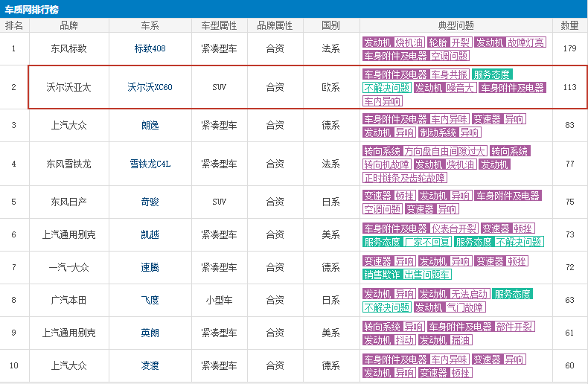Click the 车型属性 column header
Viewport: 588px width, 384px height.
tap(220, 25)
